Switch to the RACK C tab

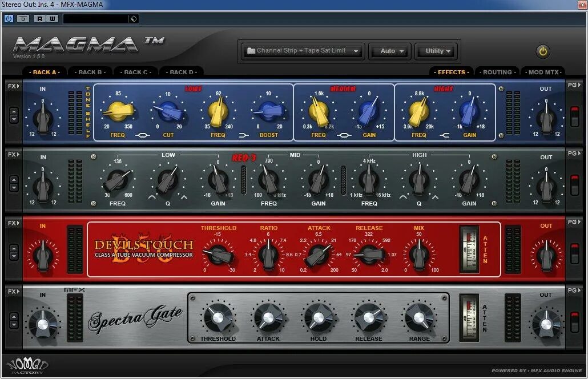pos(136,72)
